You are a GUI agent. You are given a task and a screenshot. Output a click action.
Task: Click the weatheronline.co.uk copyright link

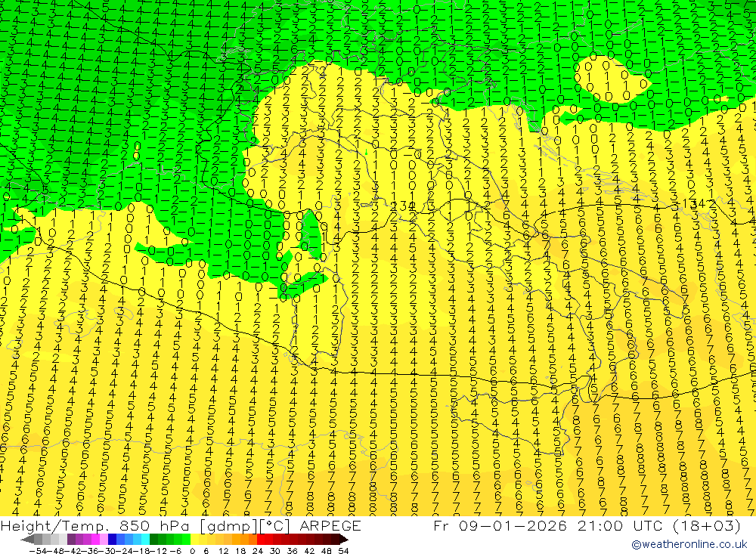[x=689, y=544]
